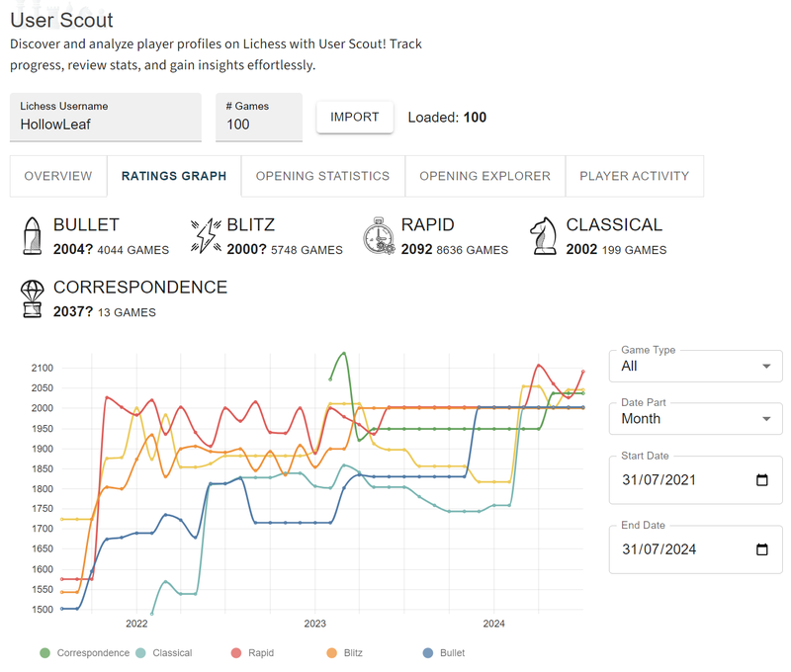
Task: Click the Classical knight icon
Action: click(544, 237)
